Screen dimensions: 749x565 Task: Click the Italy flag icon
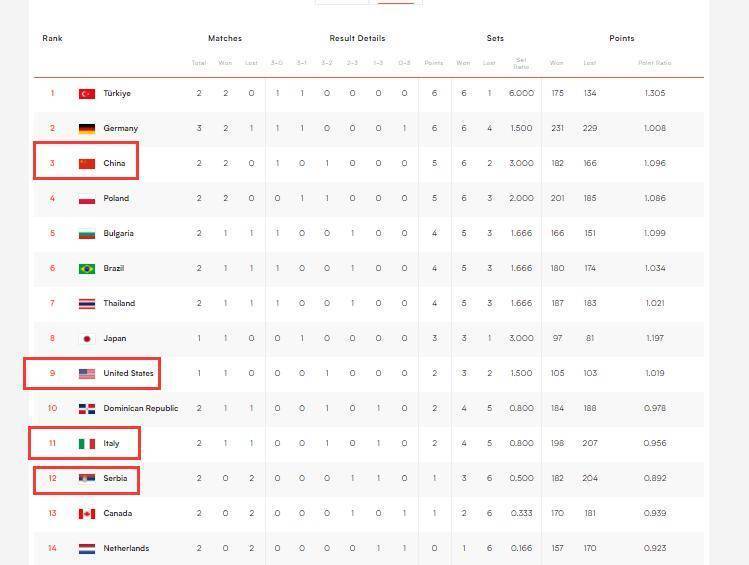[87, 444]
